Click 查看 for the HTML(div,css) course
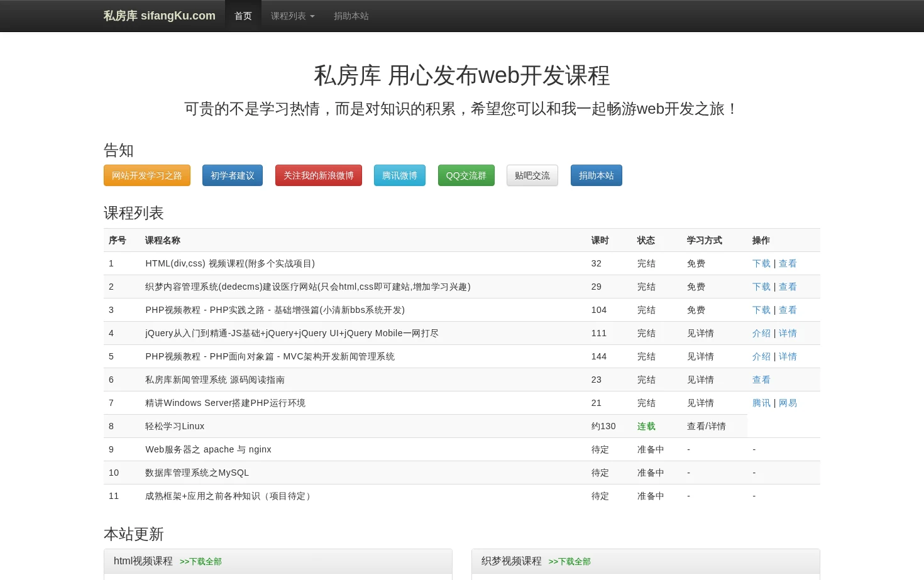The width and height of the screenshot is (924, 580). coord(788,263)
